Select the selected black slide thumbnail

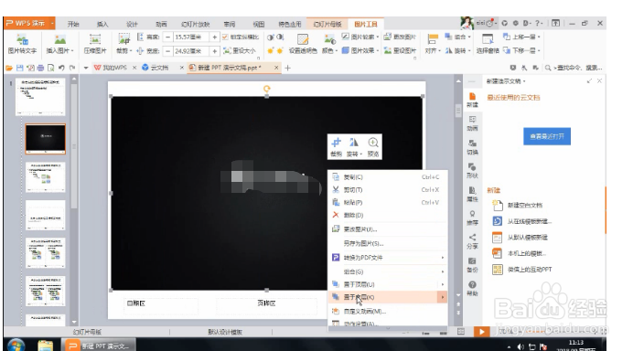tap(45, 139)
